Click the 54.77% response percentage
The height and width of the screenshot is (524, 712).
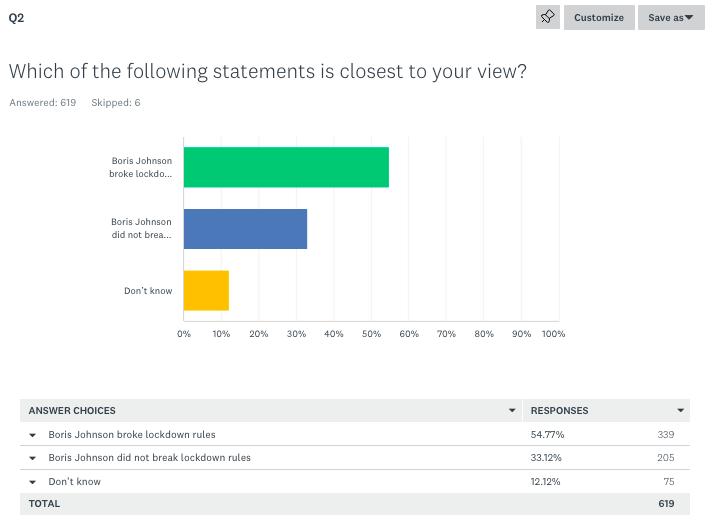tap(546, 435)
